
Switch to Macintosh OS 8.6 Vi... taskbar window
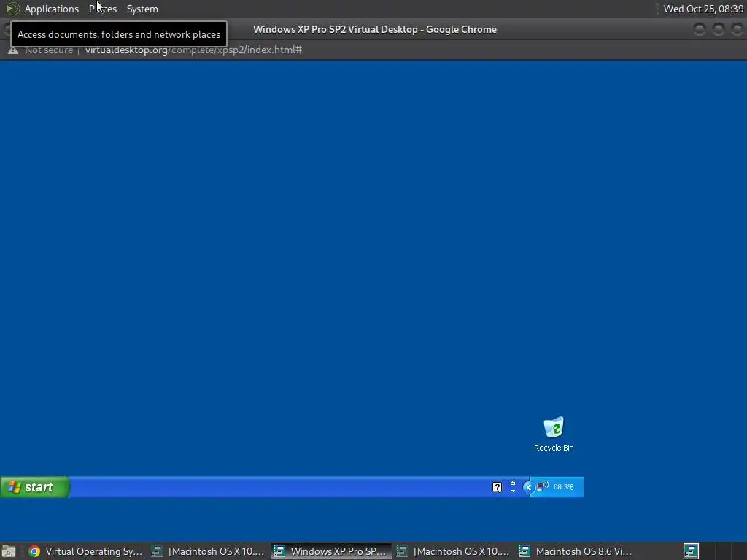576,551
